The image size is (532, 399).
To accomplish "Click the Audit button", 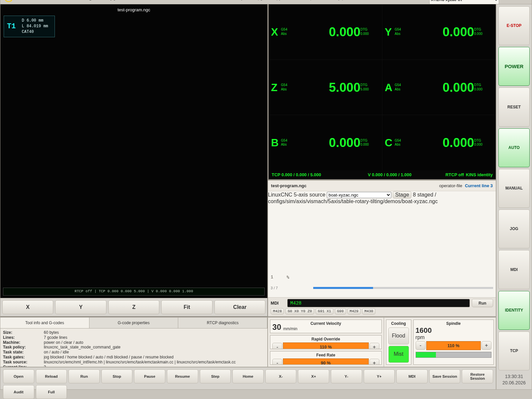I will coord(19,392).
